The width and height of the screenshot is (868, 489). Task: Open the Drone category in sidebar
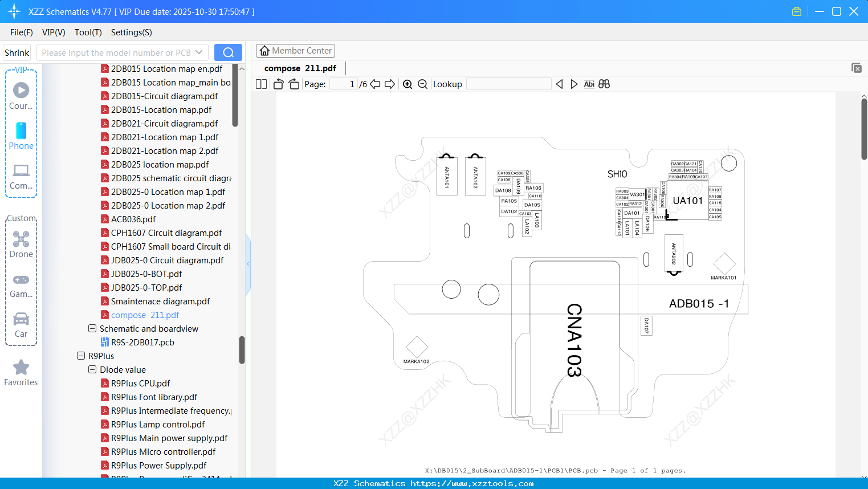pos(21,244)
